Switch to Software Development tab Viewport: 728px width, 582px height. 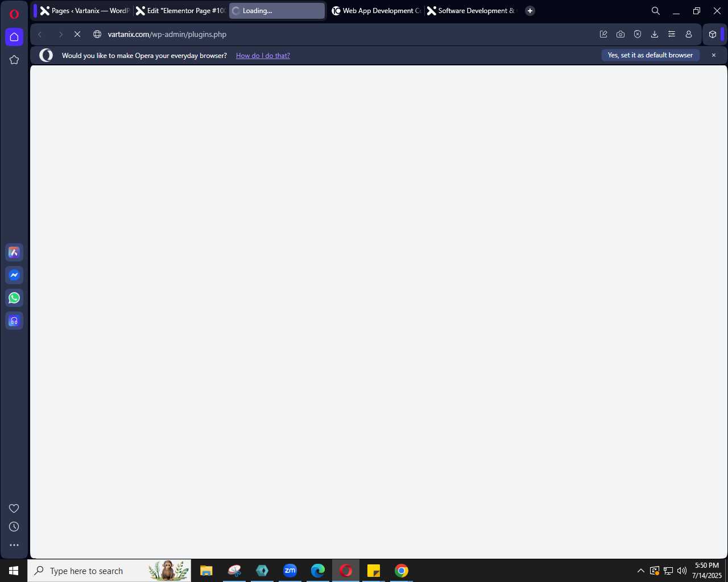click(472, 11)
